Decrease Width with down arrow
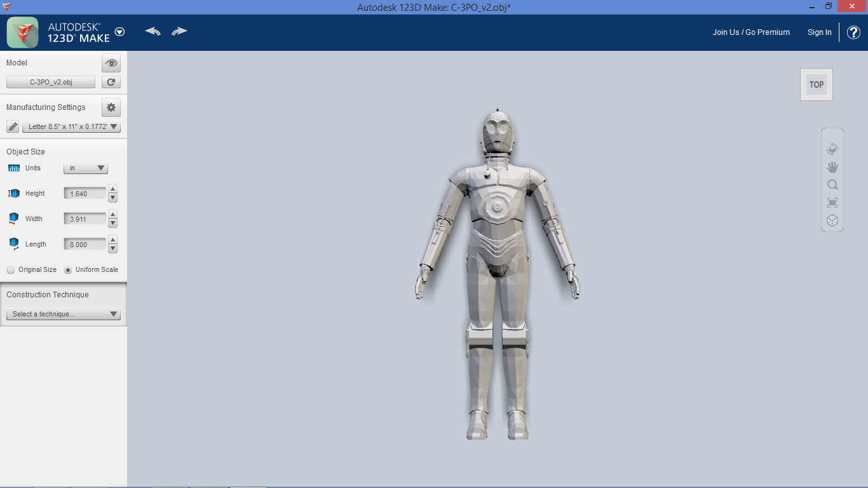 point(113,223)
